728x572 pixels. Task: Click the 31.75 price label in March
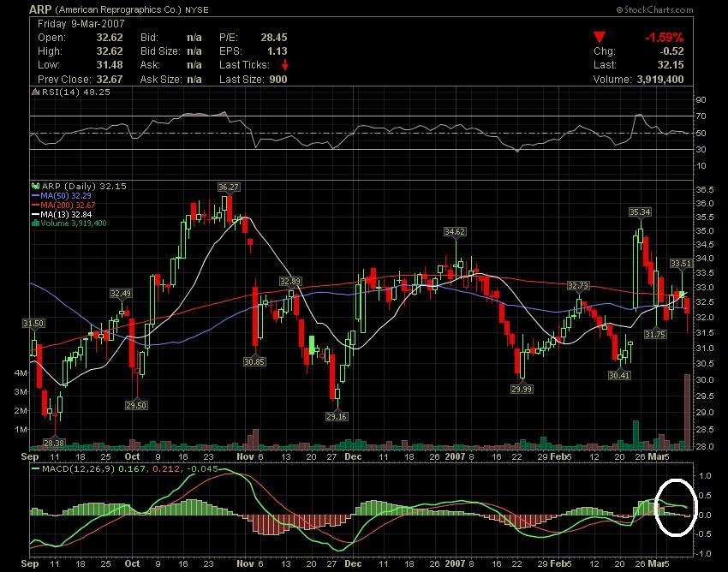pyautogui.click(x=655, y=334)
